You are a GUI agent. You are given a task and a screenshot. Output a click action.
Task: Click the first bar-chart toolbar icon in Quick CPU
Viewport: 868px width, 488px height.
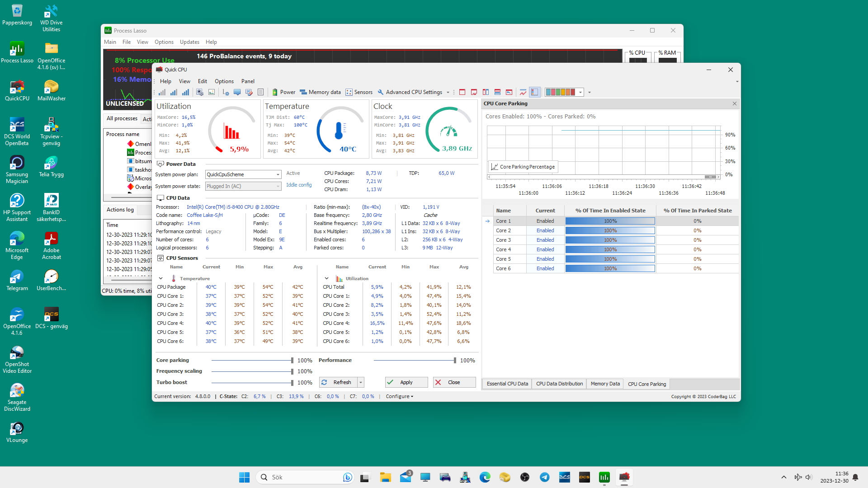pos(162,92)
